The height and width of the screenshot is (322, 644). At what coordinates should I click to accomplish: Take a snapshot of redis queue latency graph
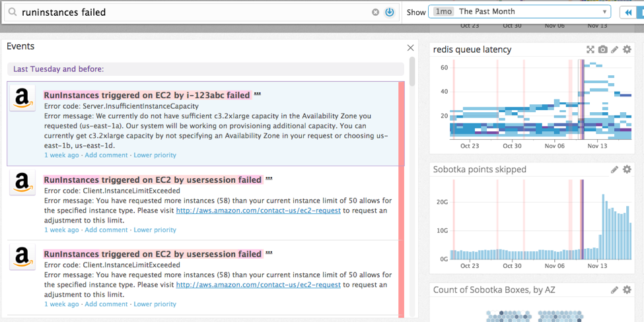(602, 49)
